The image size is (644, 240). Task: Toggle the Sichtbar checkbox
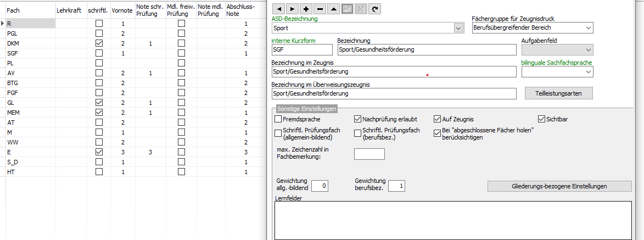point(541,119)
